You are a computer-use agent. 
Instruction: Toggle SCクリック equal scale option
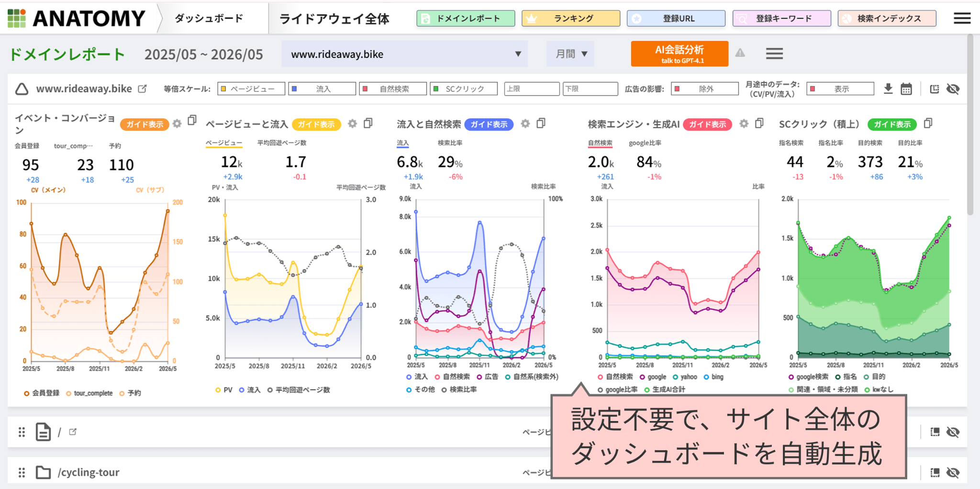click(x=464, y=89)
